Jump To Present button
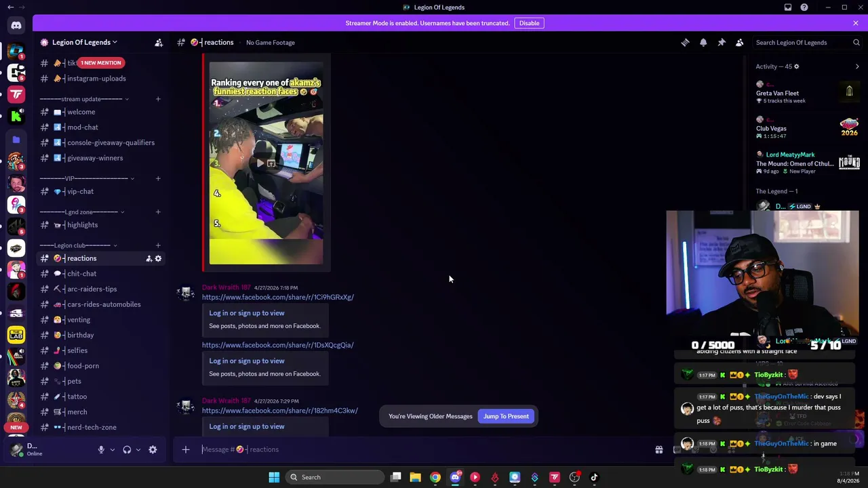This screenshot has width=868, height=488. [x=506, y=416]
